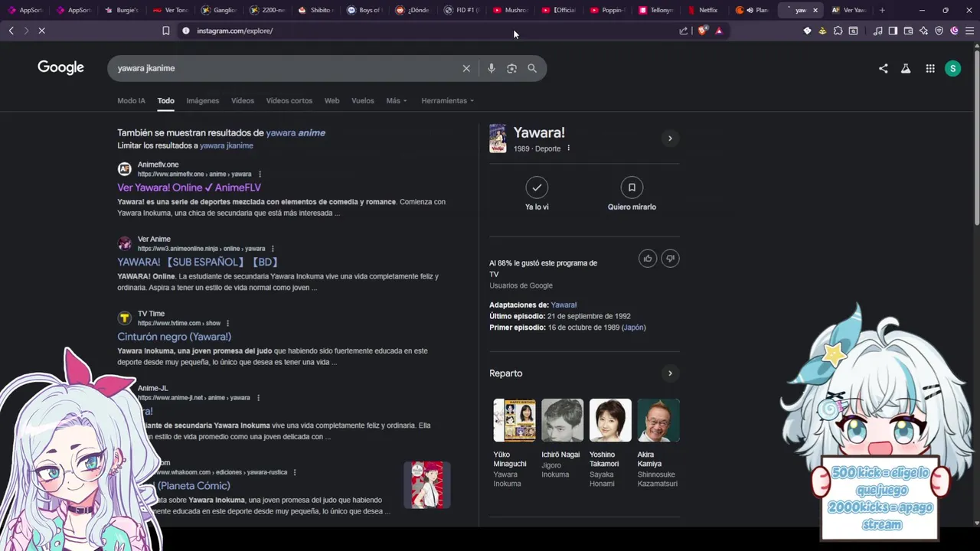Open a new browser tab with plus
The height and width of the screenshot is (551, 980).
(x=882, y=10)
